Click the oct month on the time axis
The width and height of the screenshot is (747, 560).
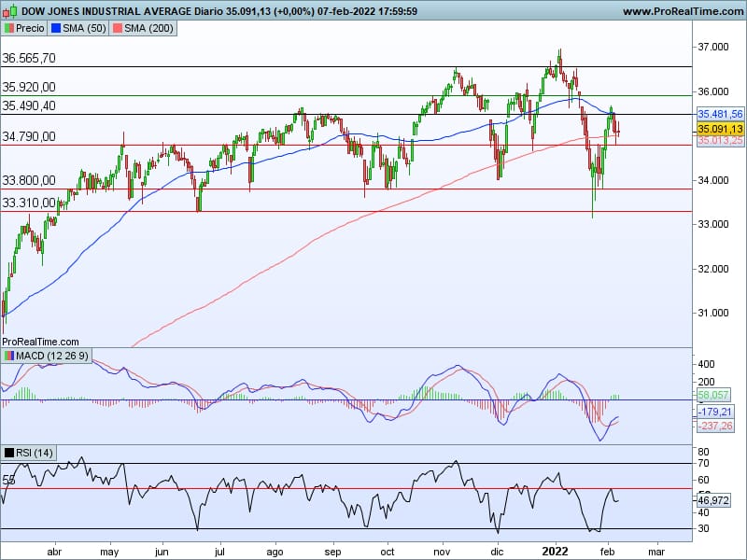point(388,552)
